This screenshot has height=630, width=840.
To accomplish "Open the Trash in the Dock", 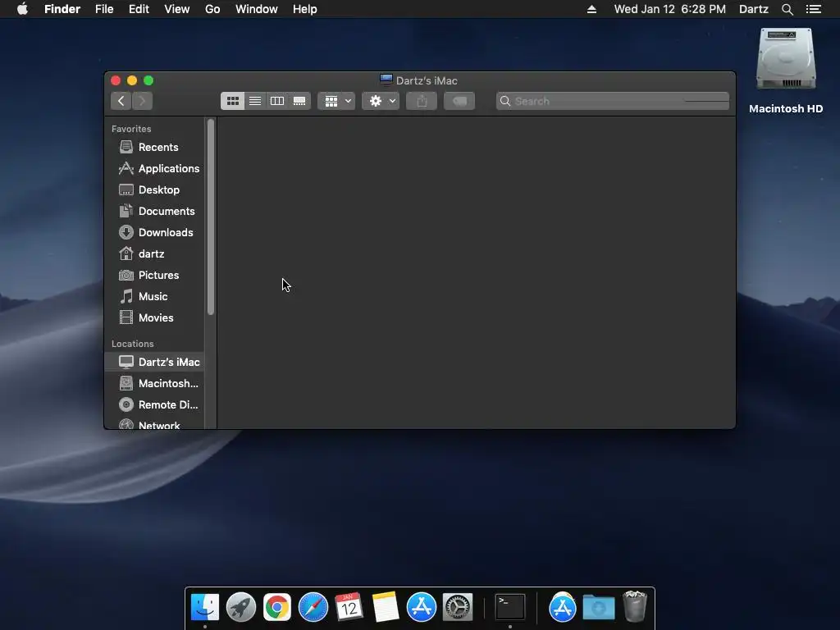I will [635, 606].
